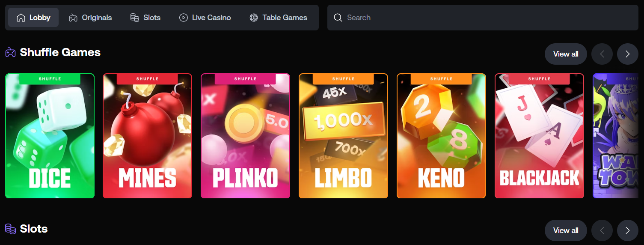This screenshot has width=644, height=245.
Task: Click the controller icon next to Shuffle Games
Action: [x=10, y=53]
